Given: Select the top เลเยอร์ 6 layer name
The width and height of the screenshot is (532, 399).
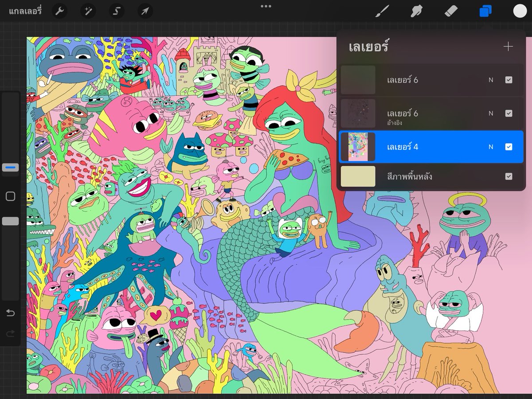Looking at the screenshot, I should click(402, 80).
